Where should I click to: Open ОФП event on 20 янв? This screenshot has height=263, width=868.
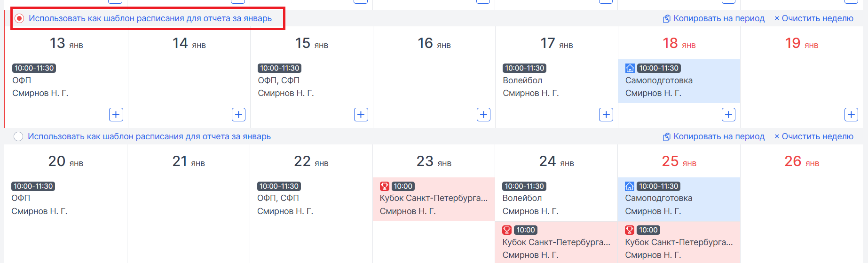click(x=21, y=198)
